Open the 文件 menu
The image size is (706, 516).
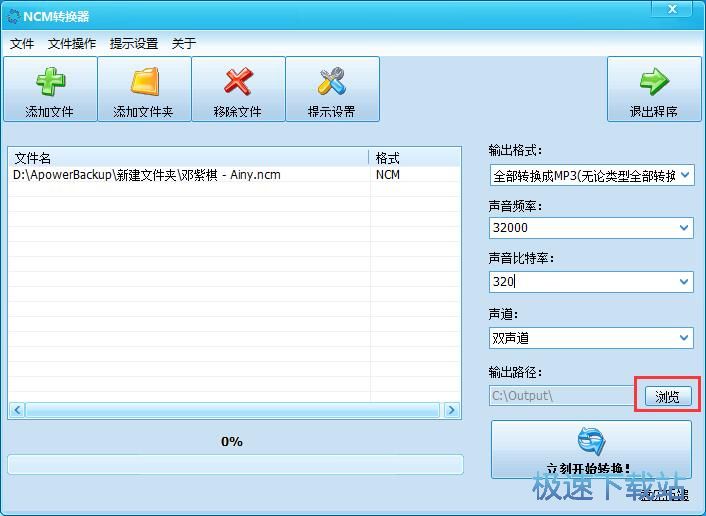(x=22, y=43)
